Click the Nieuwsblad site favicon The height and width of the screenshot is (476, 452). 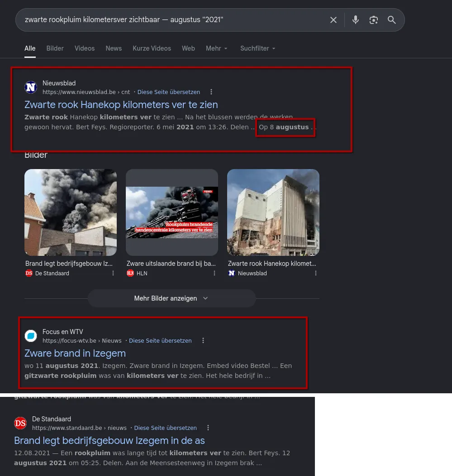[x=31, y=87]
